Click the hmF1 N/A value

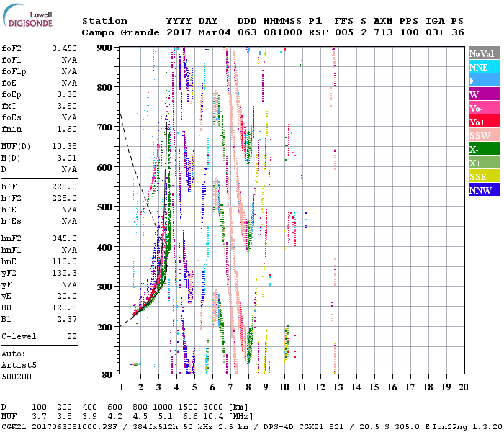coord(69,250)
